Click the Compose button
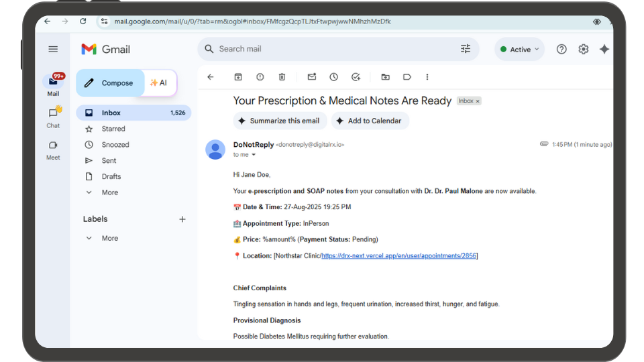Viewport: 644px width, 362px height. coord(110,83)
